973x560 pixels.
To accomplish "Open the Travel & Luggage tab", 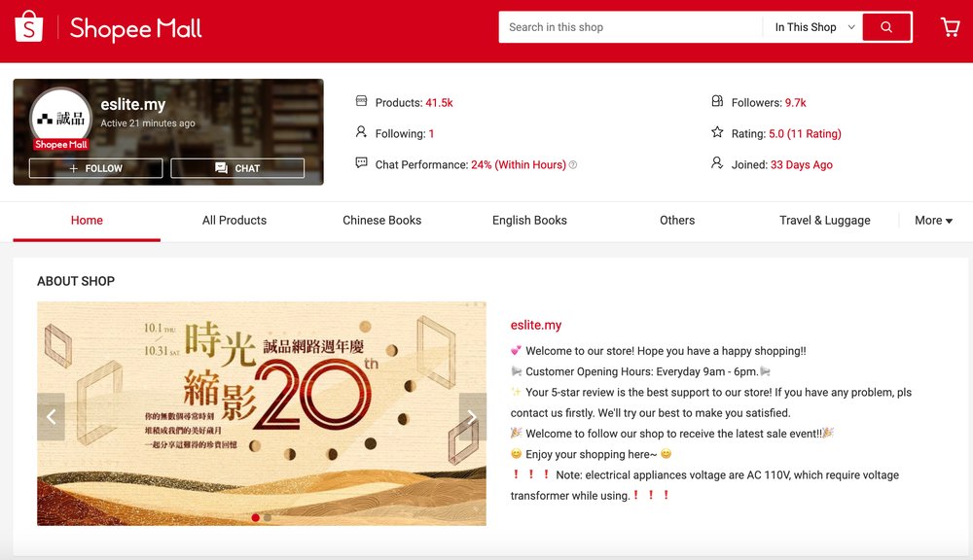I will click(825, 220).
